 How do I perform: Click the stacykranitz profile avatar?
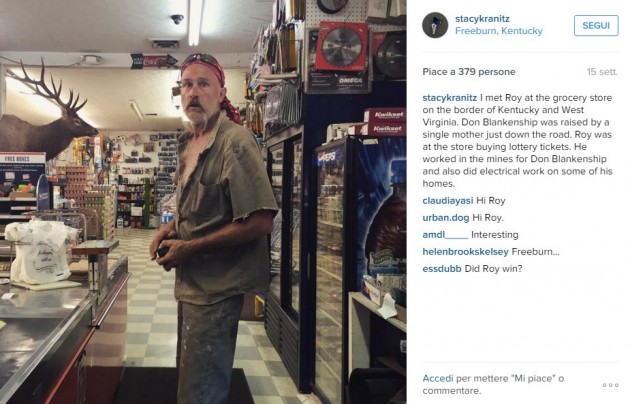pos(435,25)
